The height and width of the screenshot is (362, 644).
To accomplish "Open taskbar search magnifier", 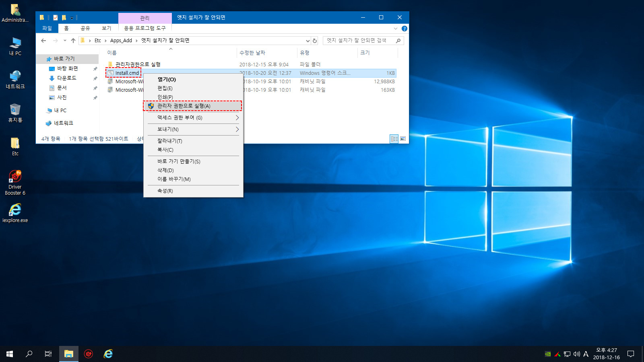I will coord(29,354).
